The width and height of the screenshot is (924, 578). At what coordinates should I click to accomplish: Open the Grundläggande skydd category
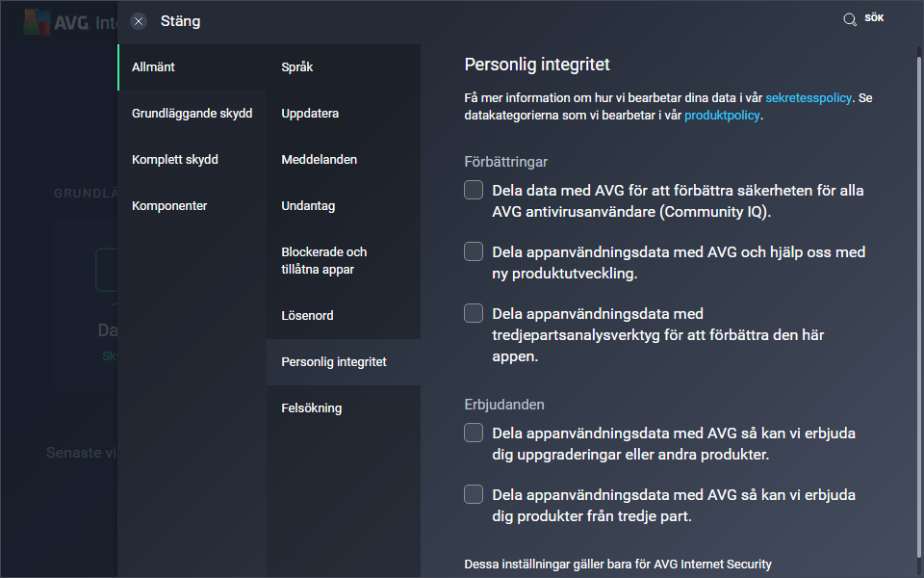pyautogui.click(x=192, y=114)
